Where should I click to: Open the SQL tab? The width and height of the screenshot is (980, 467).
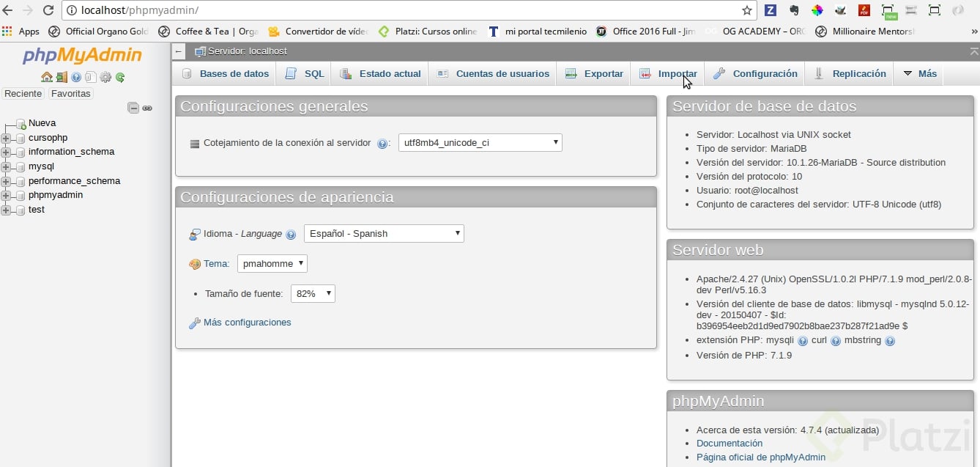point(305,73)
